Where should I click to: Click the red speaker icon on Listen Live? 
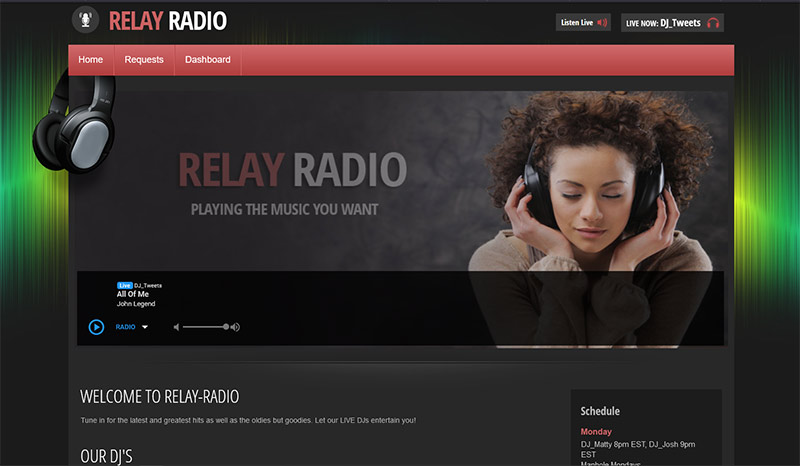[x=602, y=22]
